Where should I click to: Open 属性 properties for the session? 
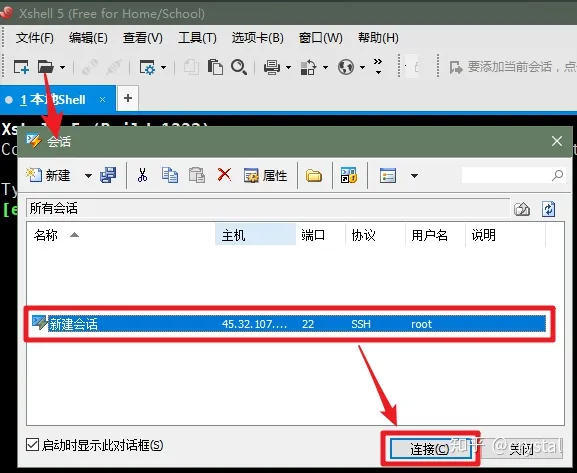(x=265, y=176)
